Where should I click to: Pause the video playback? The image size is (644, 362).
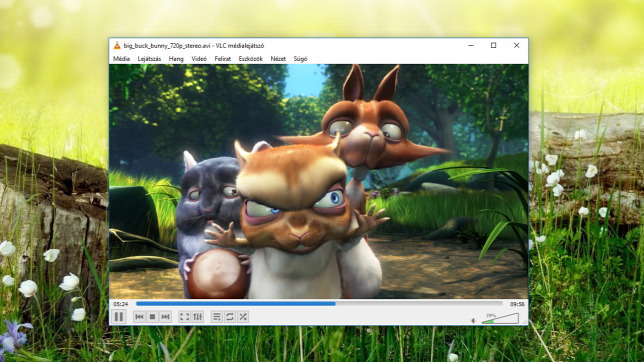click(x=119, y=317)
